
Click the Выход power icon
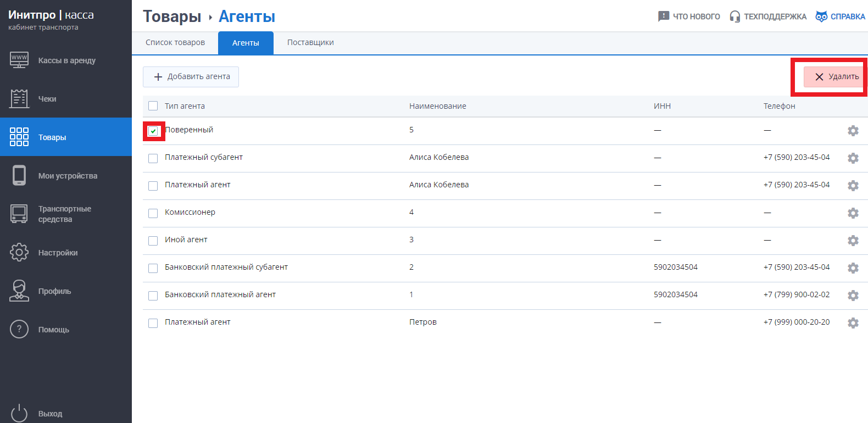pyautogui.click(x=19, y=413)
